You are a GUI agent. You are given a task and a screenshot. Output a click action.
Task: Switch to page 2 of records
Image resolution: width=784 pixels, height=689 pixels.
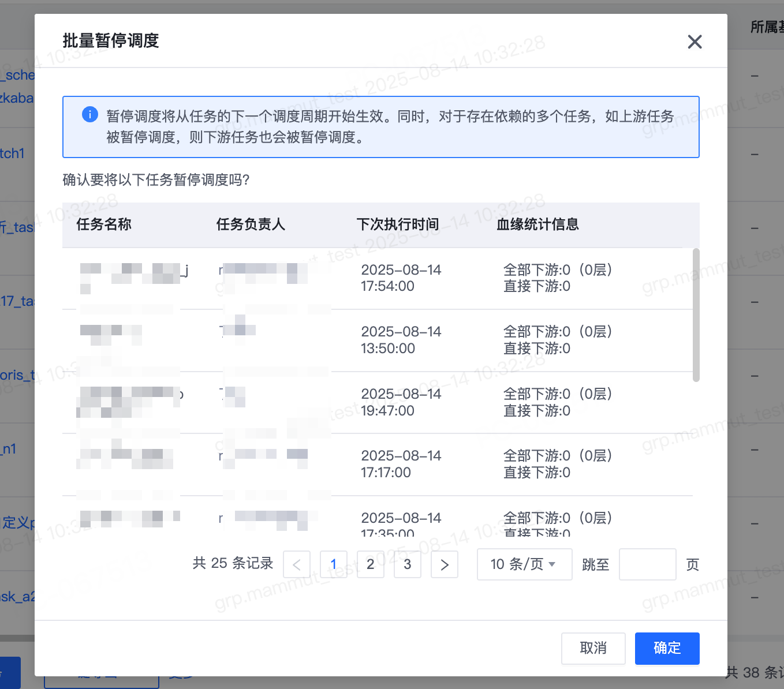pos(371,564)
